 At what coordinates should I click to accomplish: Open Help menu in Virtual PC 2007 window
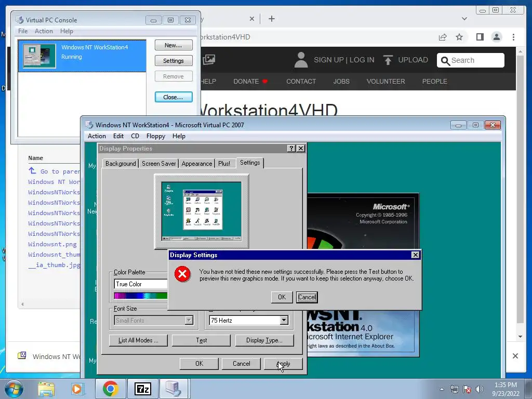(x=179, y=136)
